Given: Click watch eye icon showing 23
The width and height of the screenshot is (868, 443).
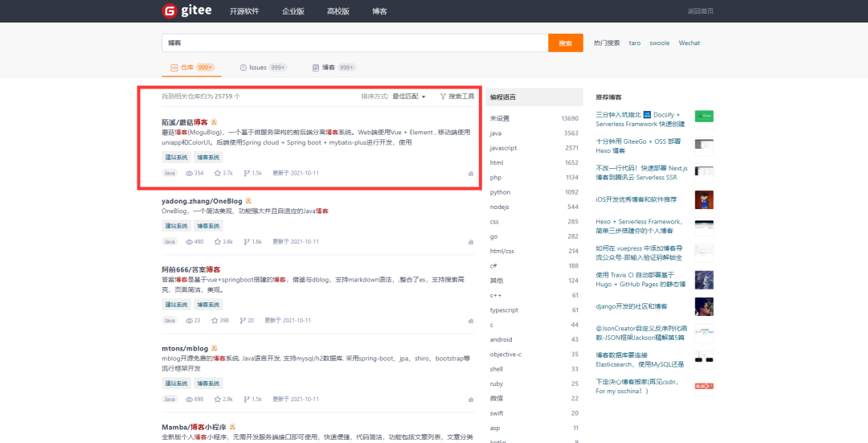Looking at the screenshot, I should (189, 321).
